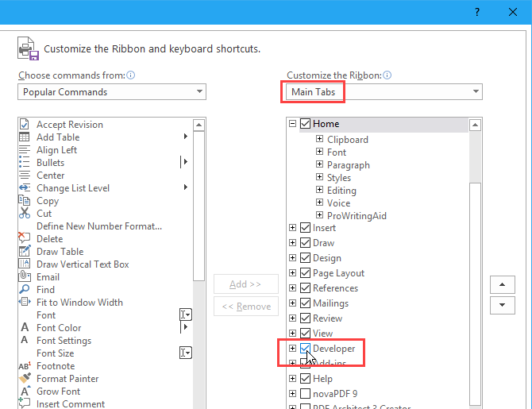This screenshot has width=532, height=409.
Task: Click the commands list vertical scrollbar
Action: (199, 238)
